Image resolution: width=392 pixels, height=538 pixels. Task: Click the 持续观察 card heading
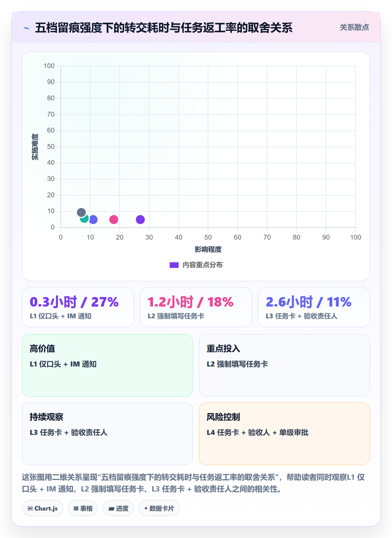point(46,417)
